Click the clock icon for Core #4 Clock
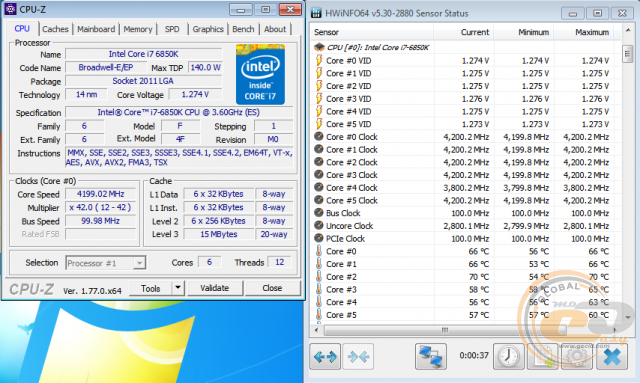This screenshot has height=383, width=640. [319, 187]
